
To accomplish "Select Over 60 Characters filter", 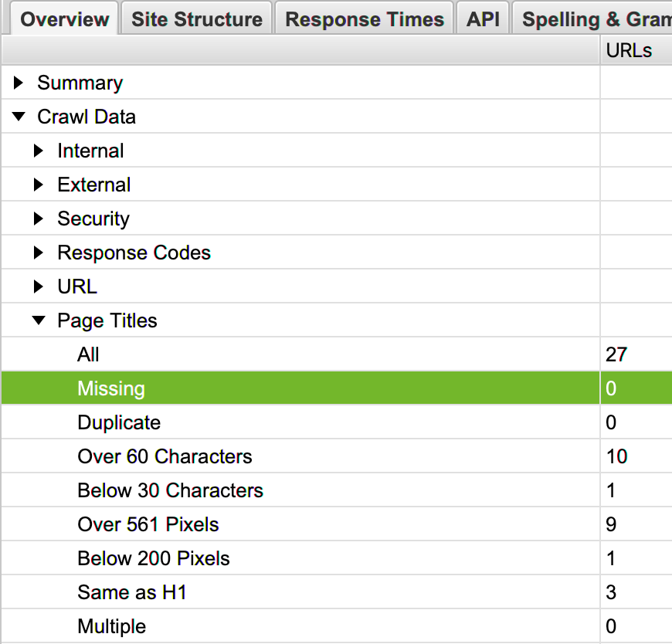I will click(x=165, y=456).
